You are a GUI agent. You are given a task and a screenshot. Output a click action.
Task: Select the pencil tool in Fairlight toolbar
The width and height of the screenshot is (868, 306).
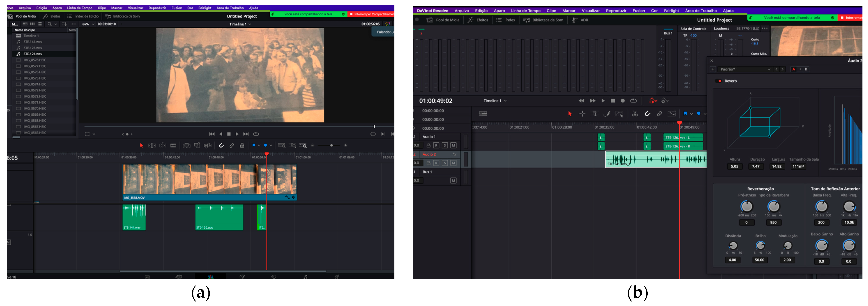point(607,114)
